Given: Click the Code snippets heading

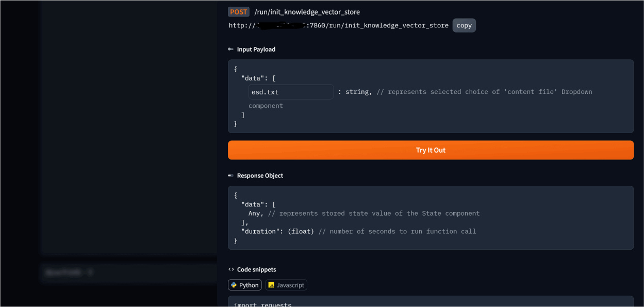Looking at the screenshot, I should [x=256, y=269].
